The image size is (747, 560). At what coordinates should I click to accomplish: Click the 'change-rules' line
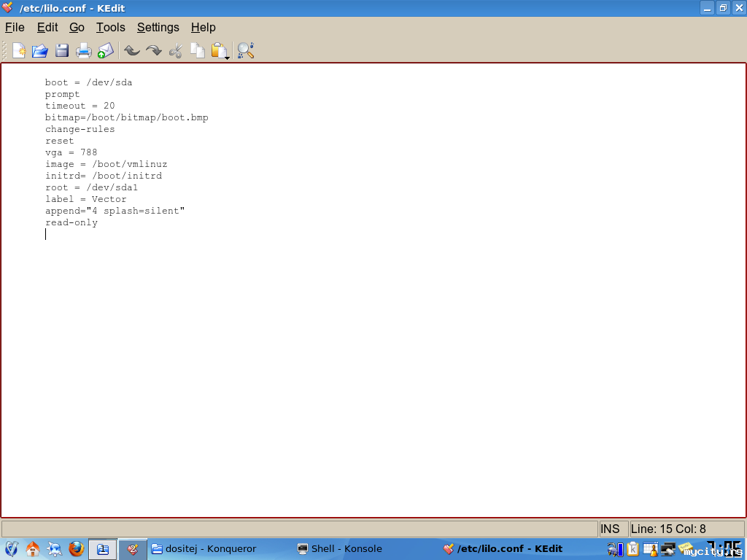pos(80,129)
